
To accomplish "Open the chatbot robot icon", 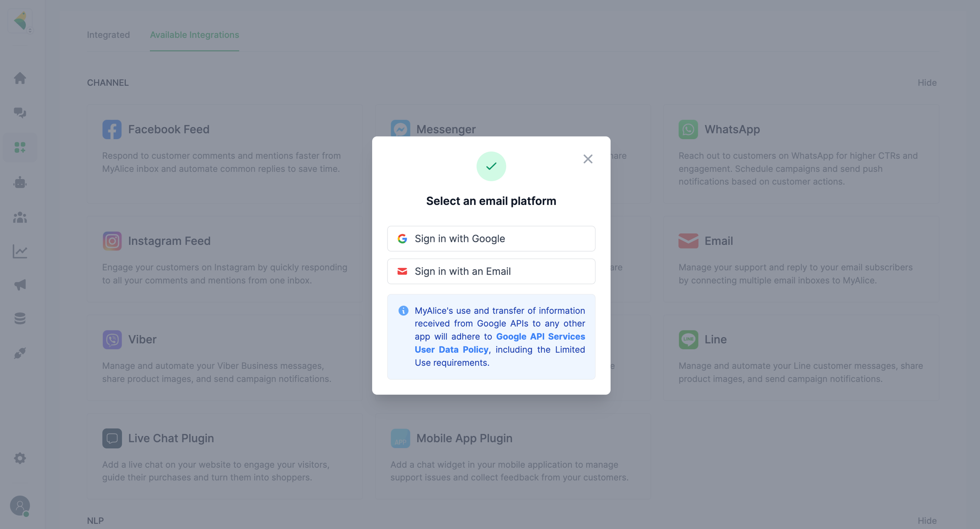I will coord(20,182).
